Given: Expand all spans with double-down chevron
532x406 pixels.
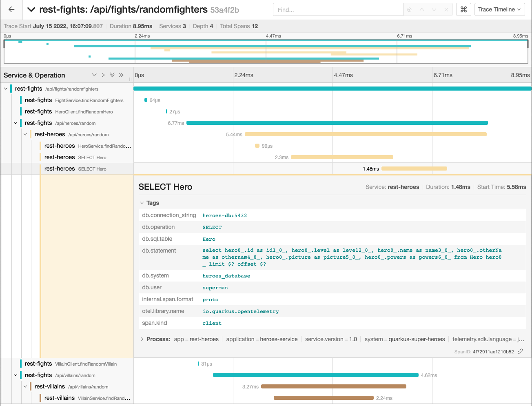Looking at the screenshot, I should tap(112, 75).
